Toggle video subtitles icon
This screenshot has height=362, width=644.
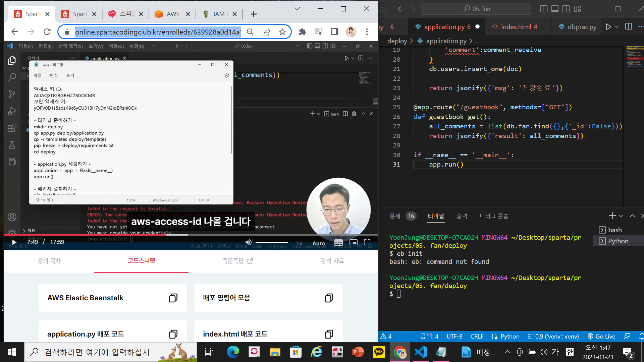pyautogui.click(x=338, y=243)
